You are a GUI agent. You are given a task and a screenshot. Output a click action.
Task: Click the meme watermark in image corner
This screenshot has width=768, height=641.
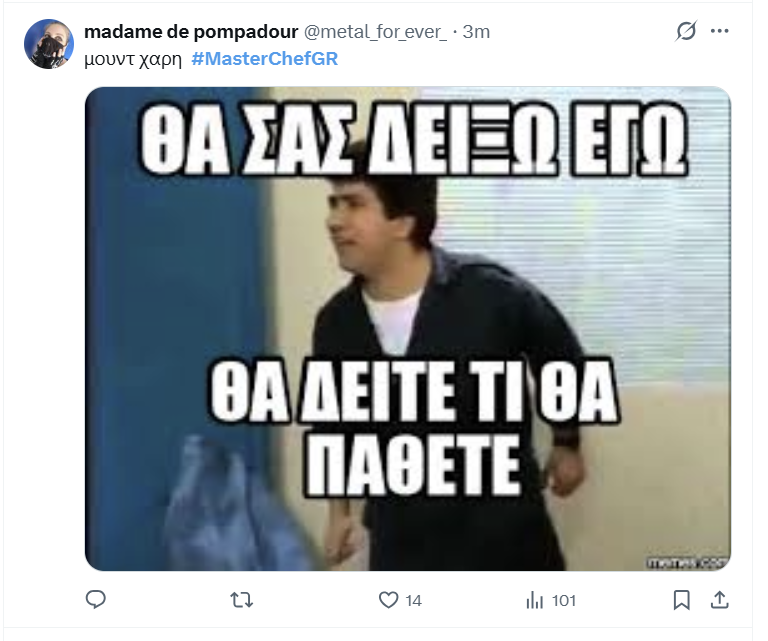688,563
